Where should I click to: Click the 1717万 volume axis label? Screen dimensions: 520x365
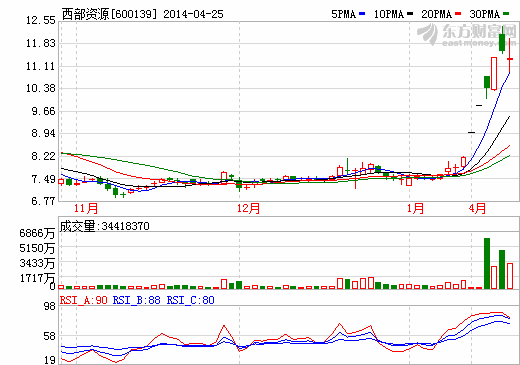[37, 278]
